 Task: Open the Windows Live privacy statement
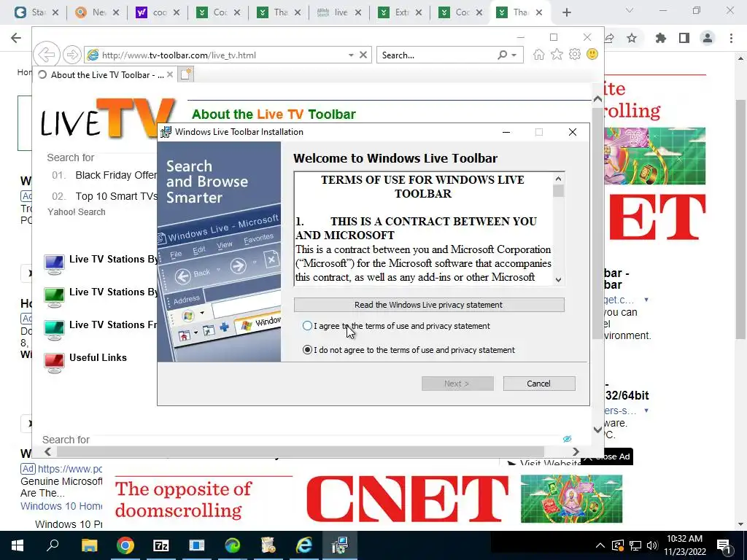[429, 305]
